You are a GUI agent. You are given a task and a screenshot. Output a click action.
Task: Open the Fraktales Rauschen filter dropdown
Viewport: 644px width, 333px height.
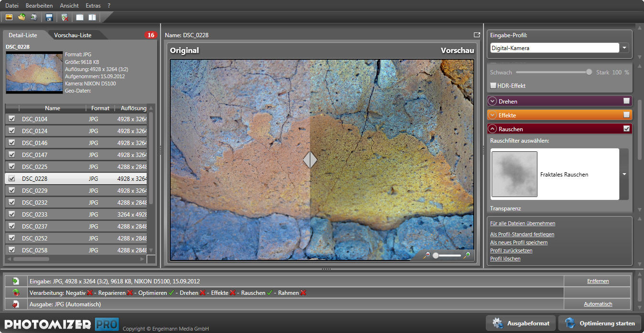[624, 174]
